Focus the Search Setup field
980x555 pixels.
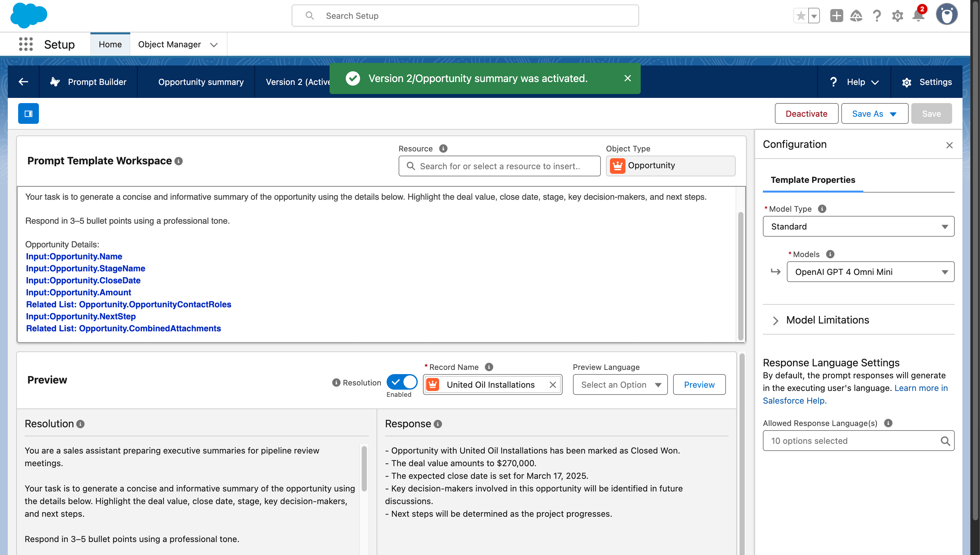[x=465, y=16]
